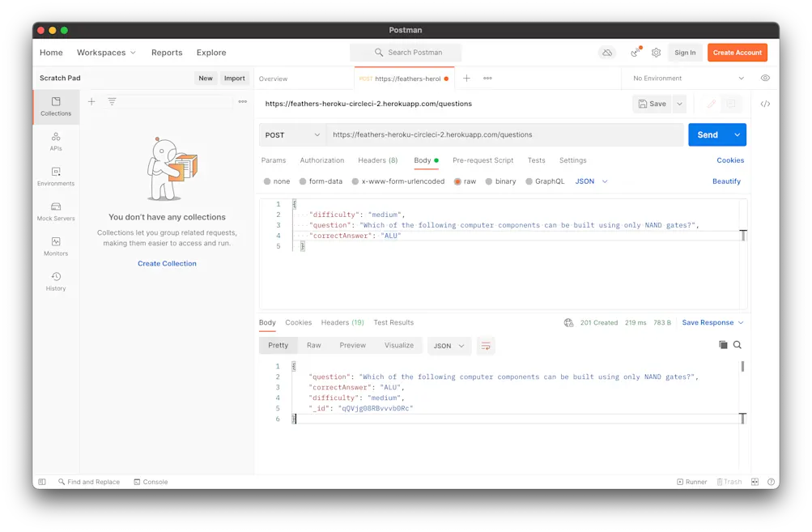
Task: Click the Beautify link
Action: 726,181
